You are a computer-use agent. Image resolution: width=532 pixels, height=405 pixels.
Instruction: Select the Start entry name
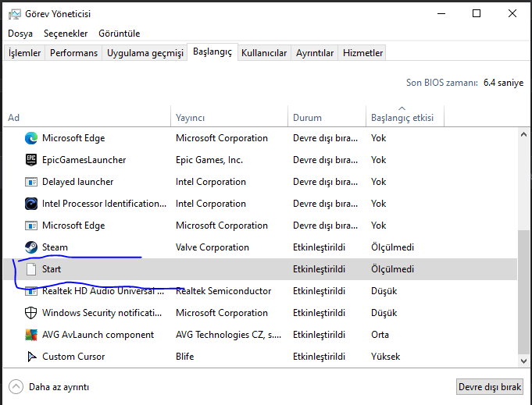(52, 269)
